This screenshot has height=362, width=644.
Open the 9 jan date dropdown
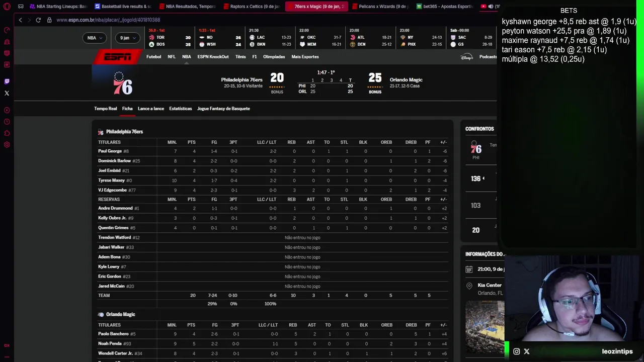[127, 38]
